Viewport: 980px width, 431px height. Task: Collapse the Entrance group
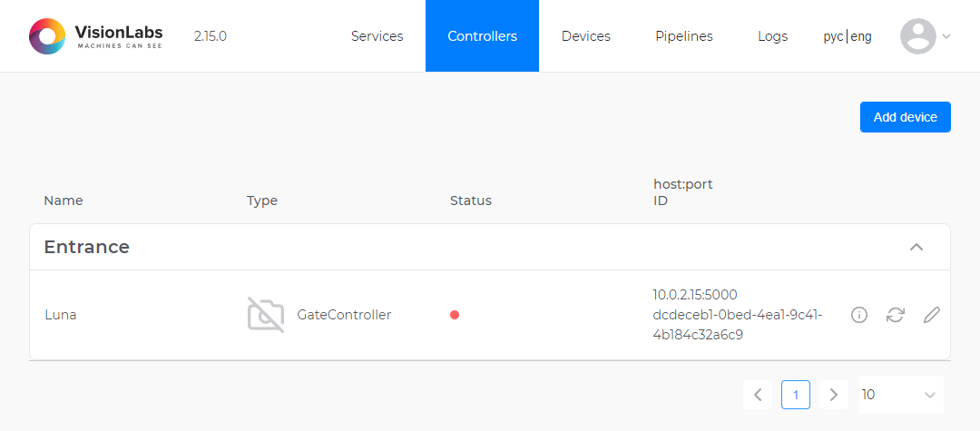pyautogui.click(x=916, y=247)
